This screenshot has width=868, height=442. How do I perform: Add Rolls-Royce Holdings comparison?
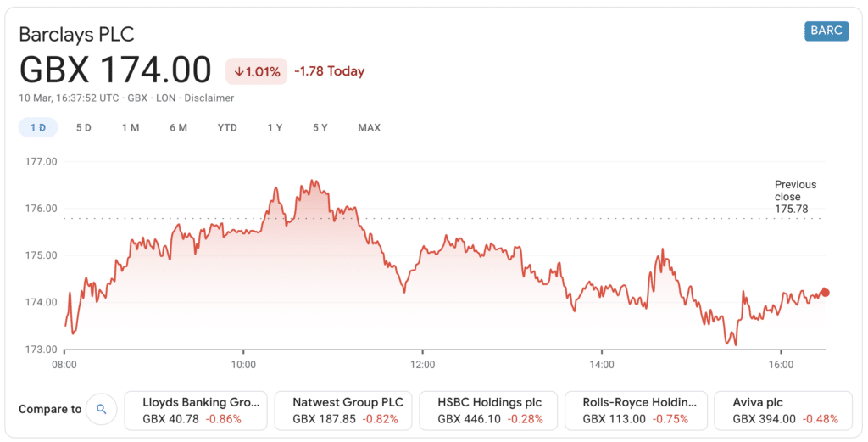pos(636,411)
